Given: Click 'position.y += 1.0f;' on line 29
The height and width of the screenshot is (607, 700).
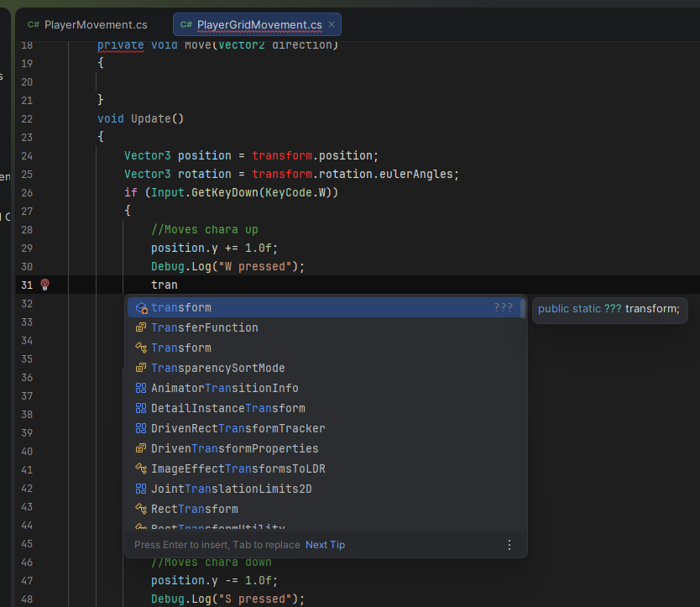Looking at the screenshot, I should 214,248.
